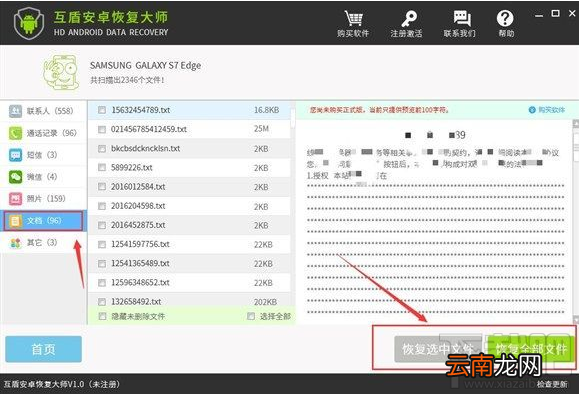Click the Android shield app logo

29,23
